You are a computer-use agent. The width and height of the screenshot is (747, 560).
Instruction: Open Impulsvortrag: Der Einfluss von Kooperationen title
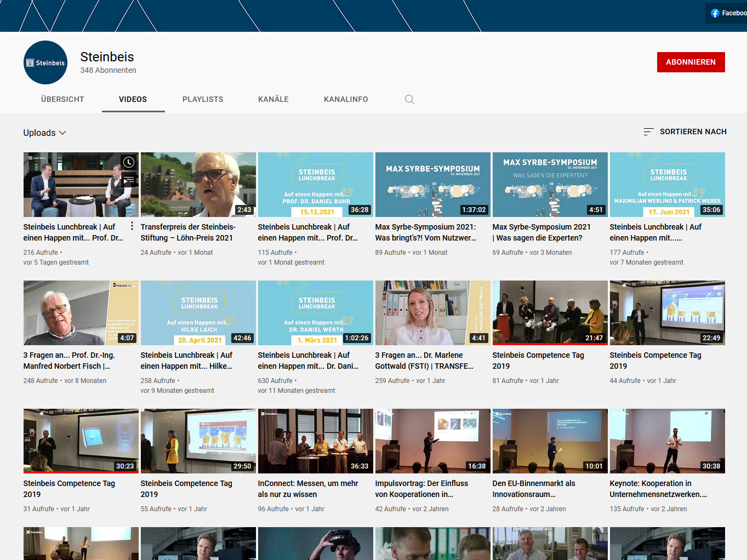(421, 489)
